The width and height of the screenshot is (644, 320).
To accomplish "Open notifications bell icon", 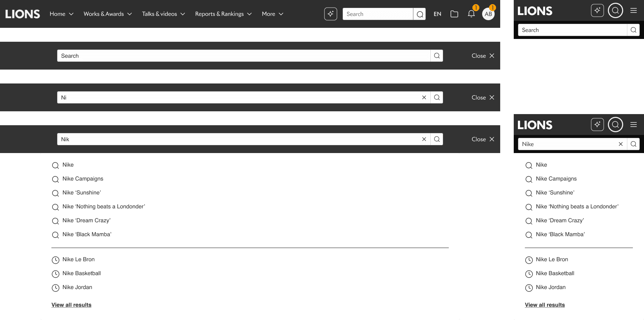I will [471, 14].
